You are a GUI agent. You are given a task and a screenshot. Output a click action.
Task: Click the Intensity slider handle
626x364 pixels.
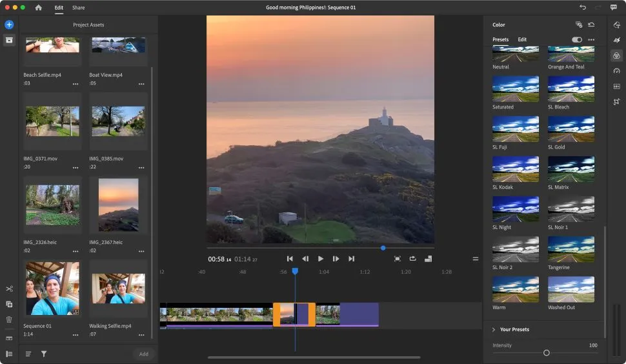pyautogui.click(x=547, y=353)
